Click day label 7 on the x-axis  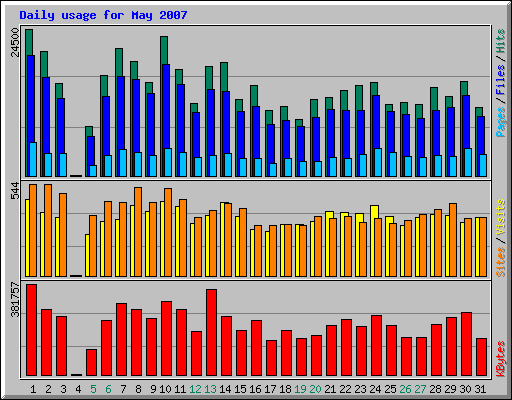click(x=123, y=389)
